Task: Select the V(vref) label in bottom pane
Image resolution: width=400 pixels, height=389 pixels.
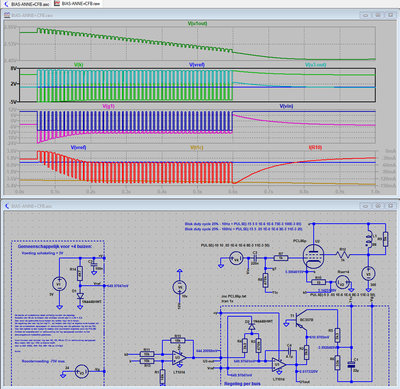Action: tap(78, 148)
